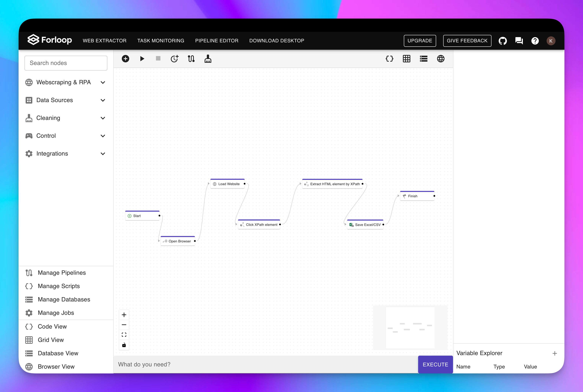Go to Pipeline Editor tab
The width and height of the screenshot is (583, 392).
click(x=217, y=41)
